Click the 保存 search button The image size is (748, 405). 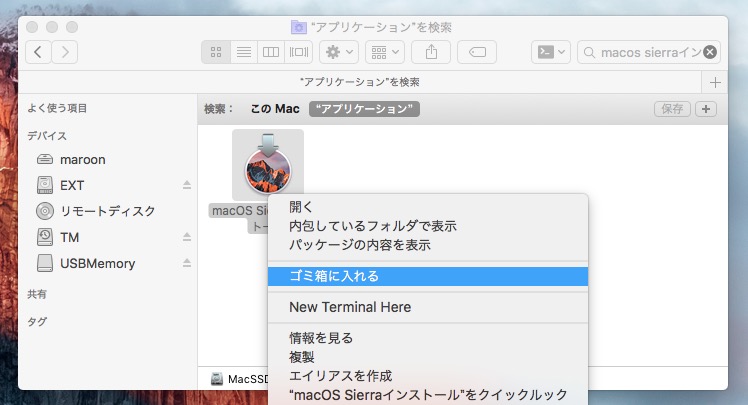point(671,108)
